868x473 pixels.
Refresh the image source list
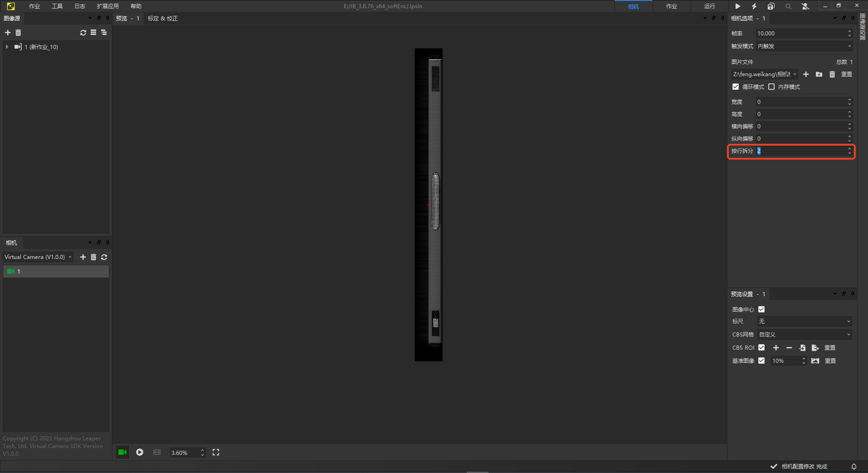click(x=83, y=33)
